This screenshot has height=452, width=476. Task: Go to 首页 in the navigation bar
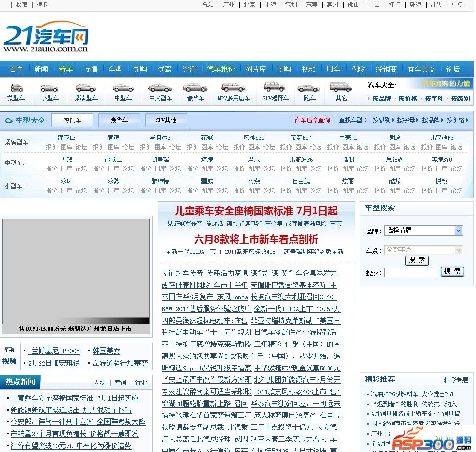16,69
